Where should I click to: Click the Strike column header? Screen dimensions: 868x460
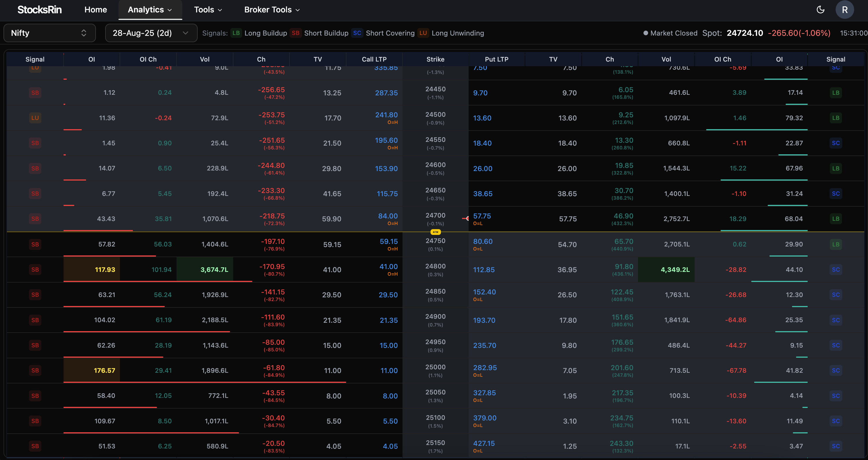click(x=435, y=59)
